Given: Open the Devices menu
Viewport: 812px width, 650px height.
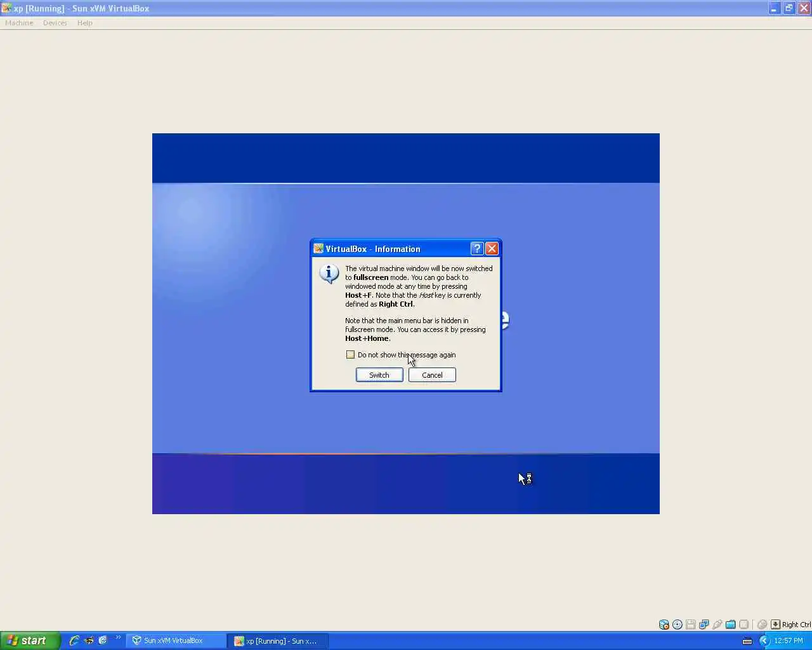Looking at the screenshot, I should click(x=55, y=23).
